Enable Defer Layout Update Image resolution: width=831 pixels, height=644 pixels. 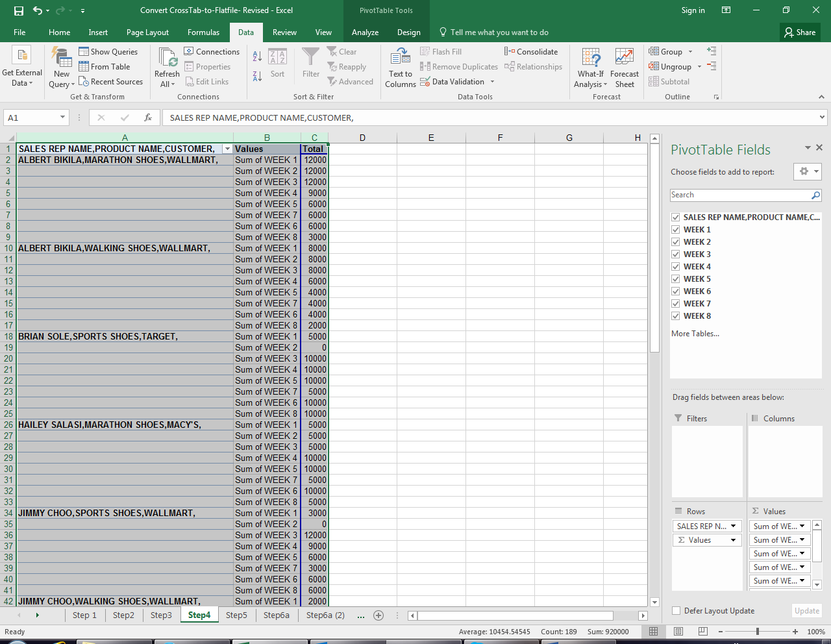[675, 611]
